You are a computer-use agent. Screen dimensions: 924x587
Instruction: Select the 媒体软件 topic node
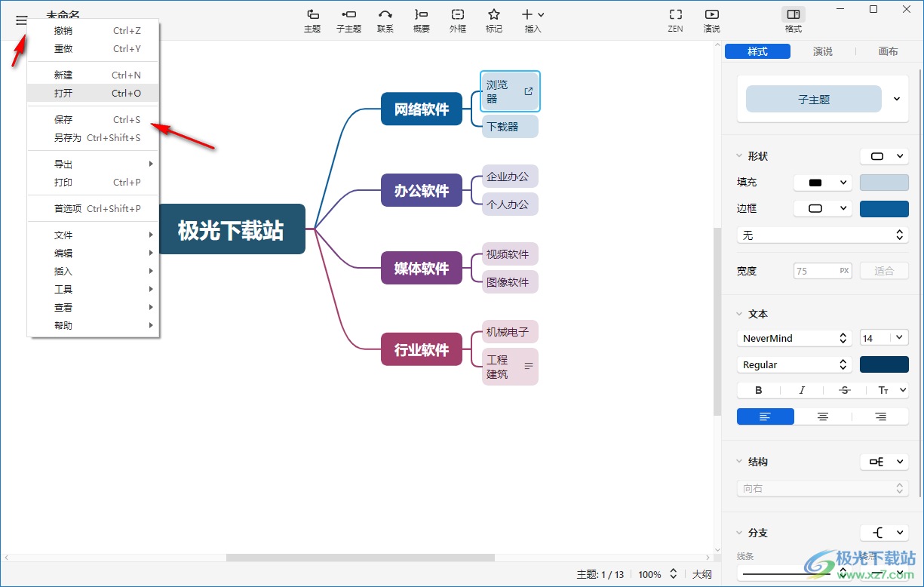tap(422, 268)
